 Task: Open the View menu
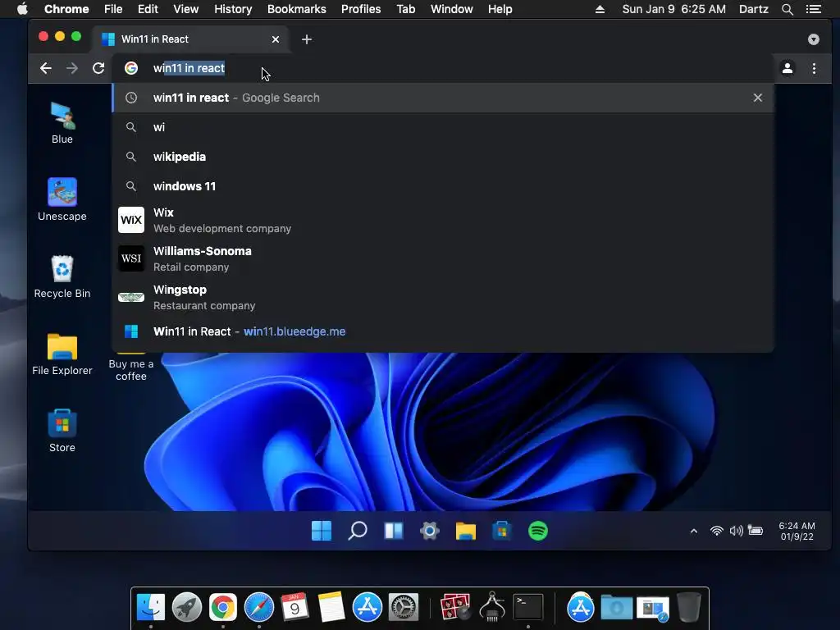coord(186,9)
